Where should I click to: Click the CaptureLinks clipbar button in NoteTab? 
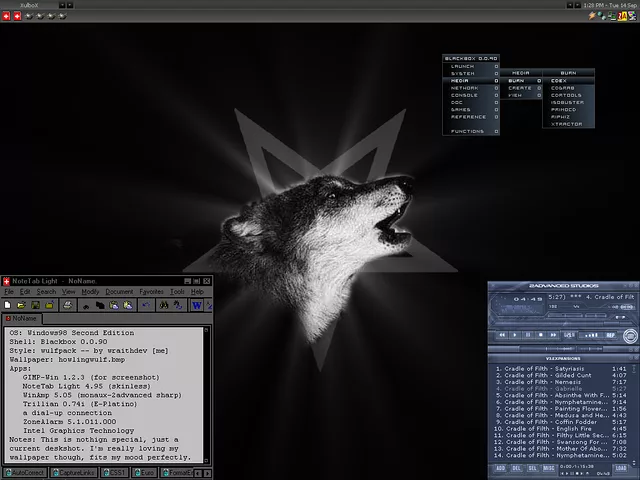tap(73, 473)
